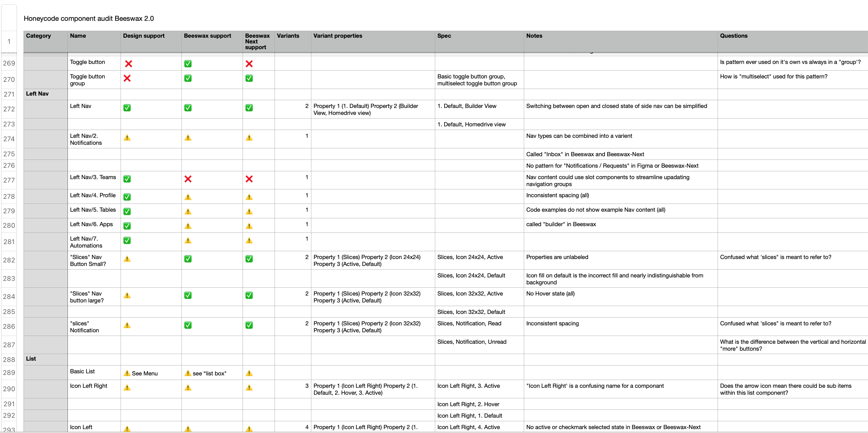Click red X in Toggle button Beeswax Next support
Viewport: 868px width, 433px height.
249,64
